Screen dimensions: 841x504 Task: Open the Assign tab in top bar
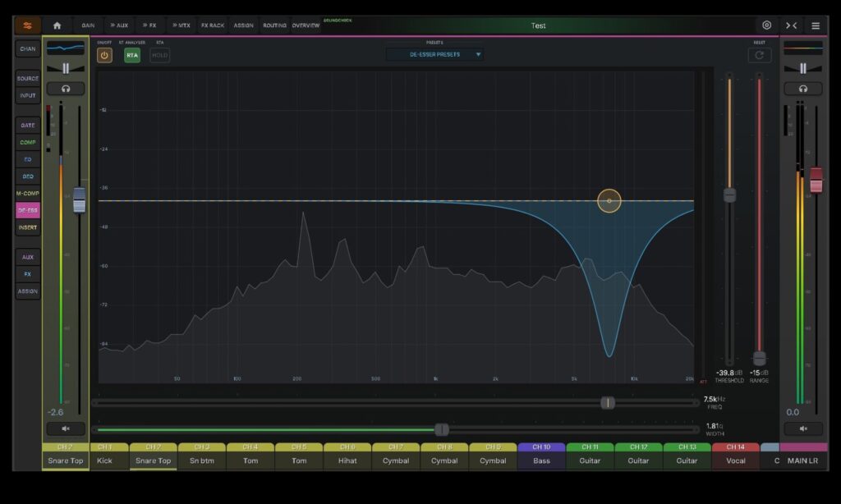coord(243,25)
